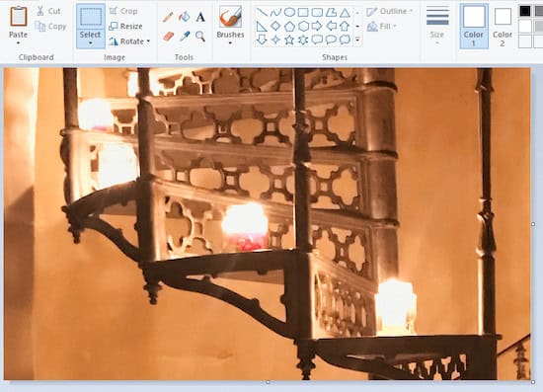Choose the Five-point star shape

289,39
